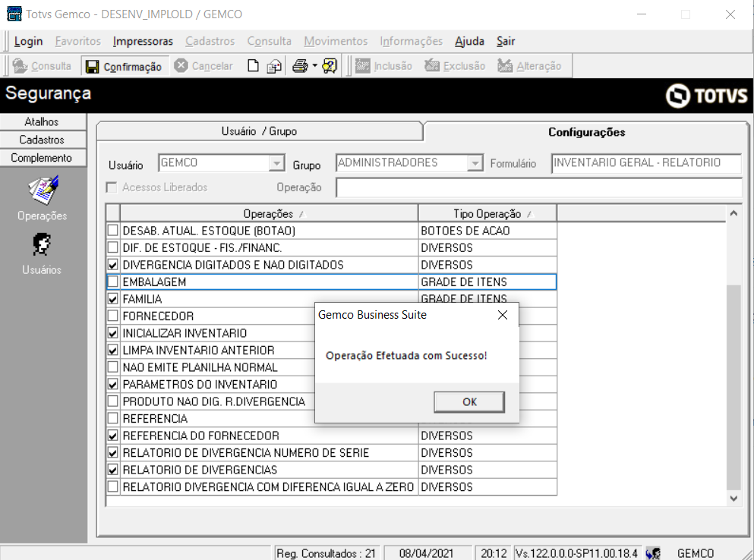Viewport: 754px width, 560px height.
Task: Click the Complemento sidebar button
Action: point(43,158)
